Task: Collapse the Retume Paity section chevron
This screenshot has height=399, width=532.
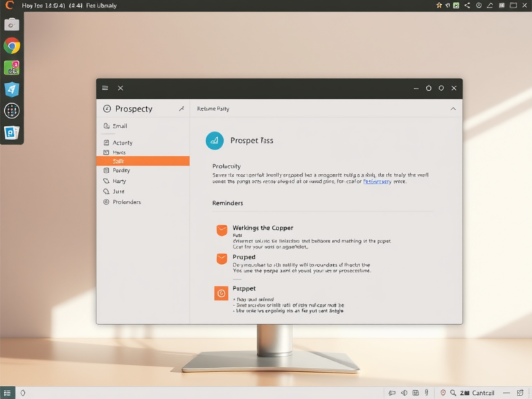Action: coord(453,109)
